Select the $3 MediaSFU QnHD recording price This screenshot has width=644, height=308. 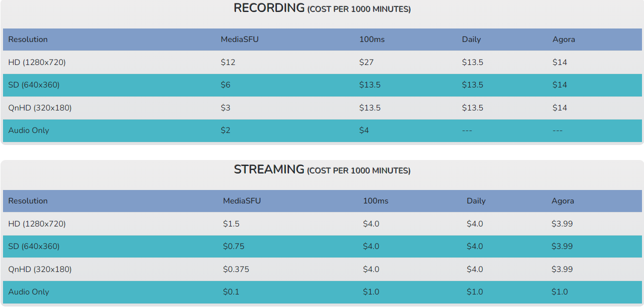point(225,108)
